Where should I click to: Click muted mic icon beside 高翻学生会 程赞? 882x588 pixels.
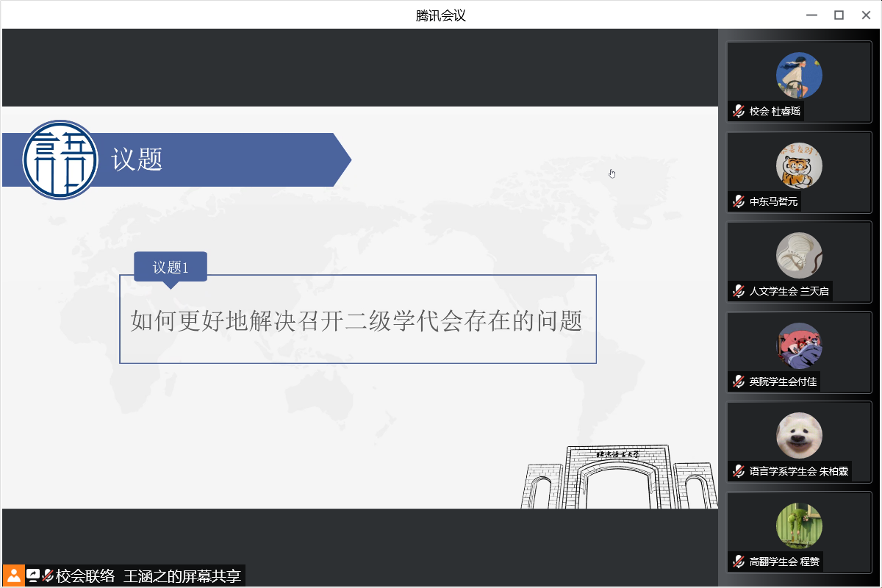tap(739, 562)
